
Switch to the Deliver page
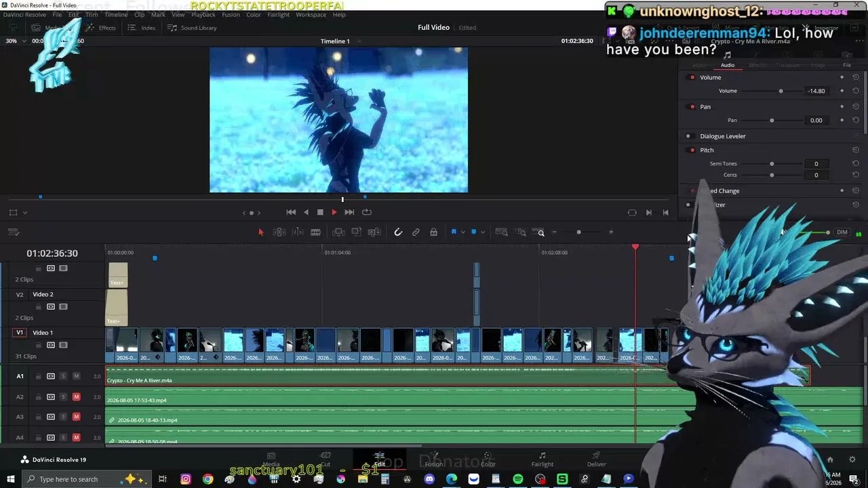pyautogui.click(x=597, y=460)
